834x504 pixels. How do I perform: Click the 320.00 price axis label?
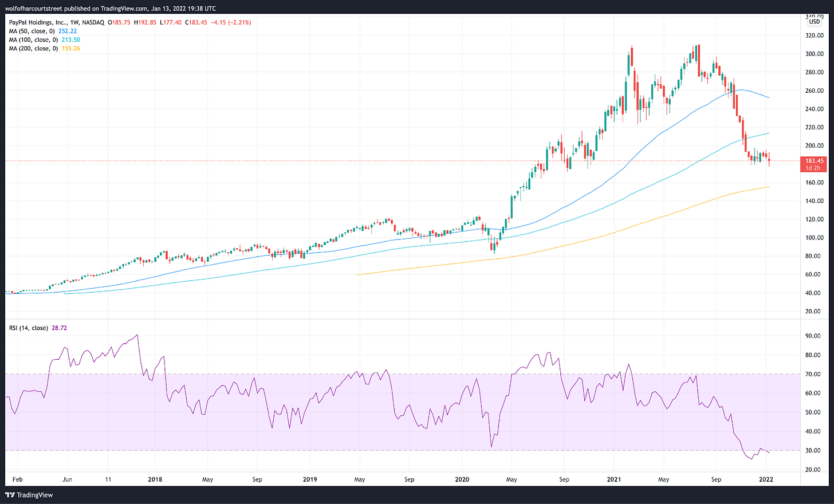[x=814, y=36]
